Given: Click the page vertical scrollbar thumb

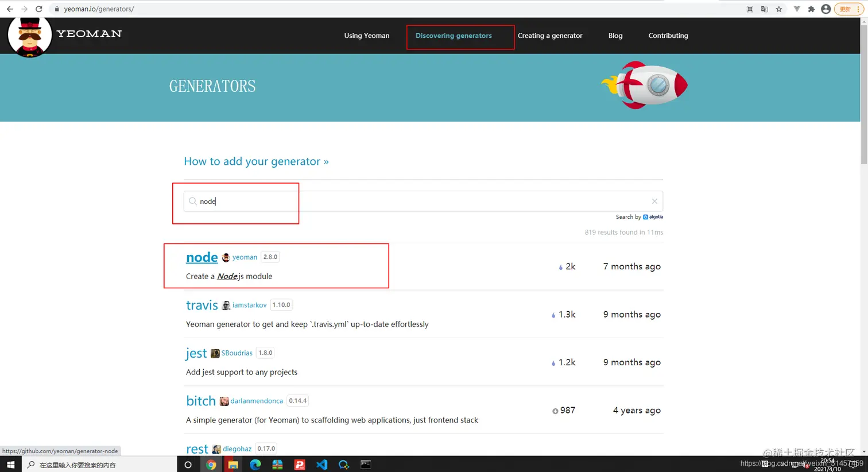Looking at the screenshot, I should [x=864, y=95].
